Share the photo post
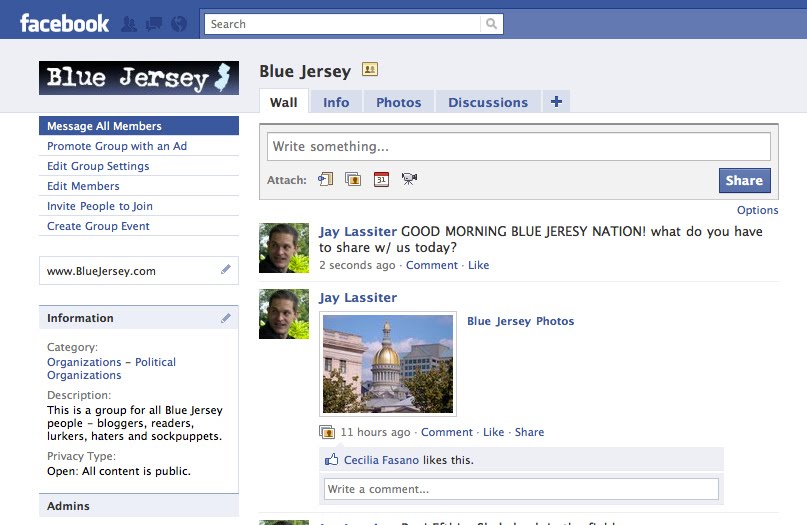This screenshot has height=525, width=807. pyautogui.click(x=529, y=432)
